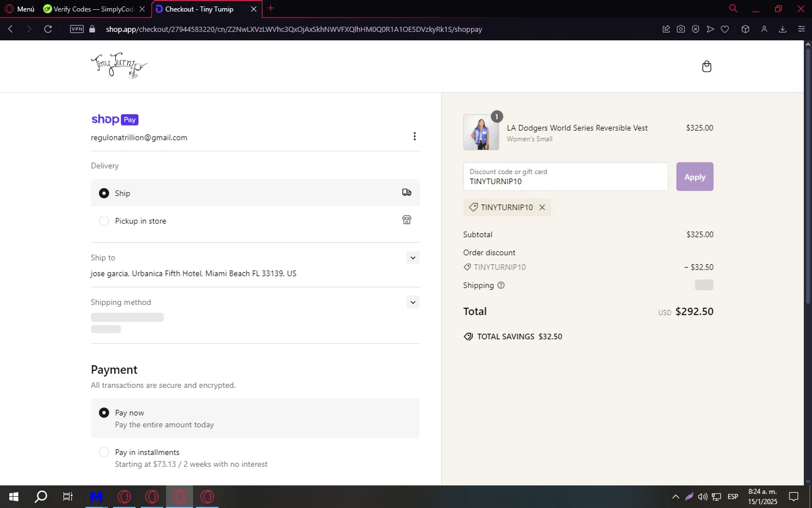Click the heart bookmark icon in the toolbar

[x=725, y=29]
